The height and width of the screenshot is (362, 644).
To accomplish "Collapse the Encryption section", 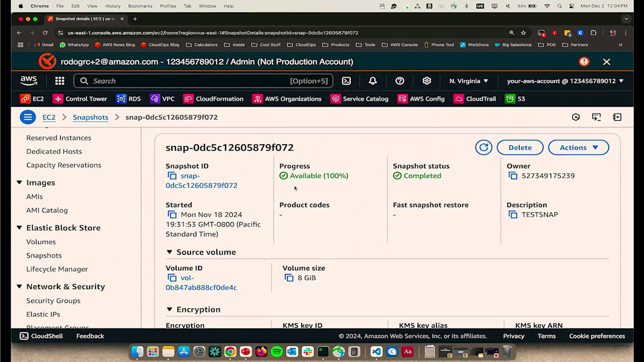I will tap(170, 309).
